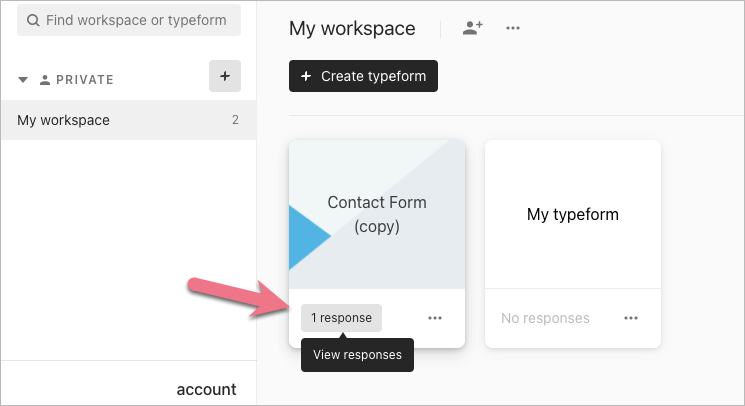Click the My workspace heading title
Image resolution: width=745 pixels, height=406 pixels.
pyautogui.click(x=352, y=28)
